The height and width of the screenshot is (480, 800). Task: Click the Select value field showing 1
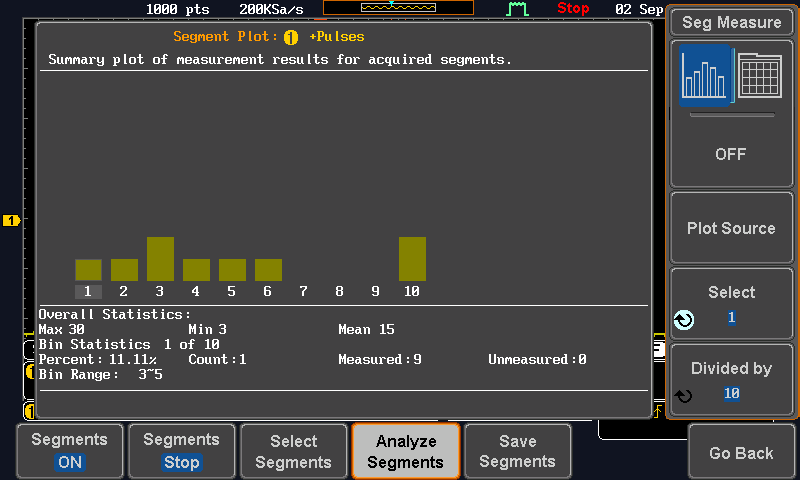click(x=731, y=317)
